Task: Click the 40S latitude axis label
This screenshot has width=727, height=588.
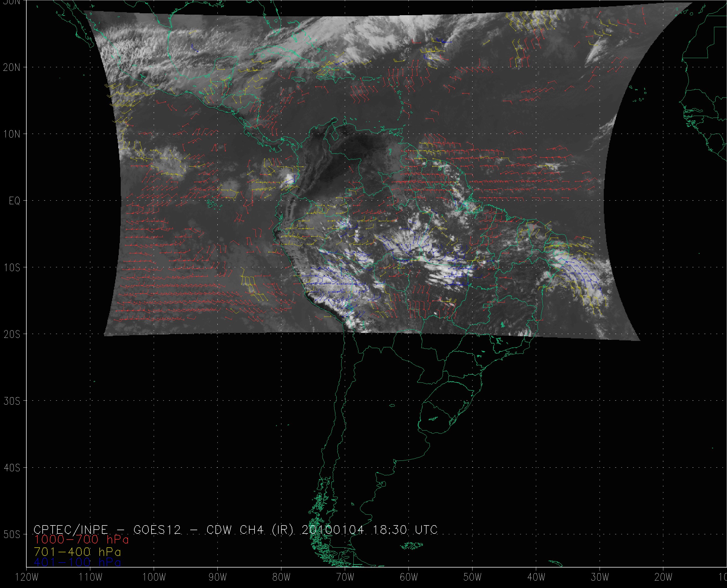Action: pos(12,468)
